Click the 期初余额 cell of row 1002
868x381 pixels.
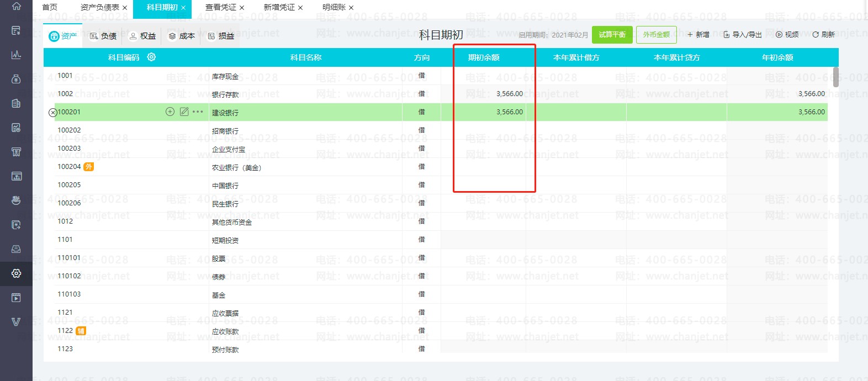[x=483, y=94]
